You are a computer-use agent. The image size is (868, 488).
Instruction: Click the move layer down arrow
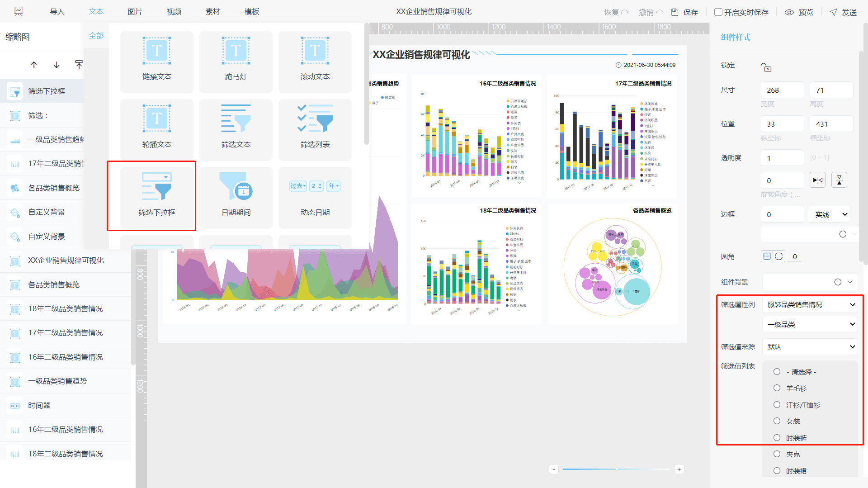[57, 65]
